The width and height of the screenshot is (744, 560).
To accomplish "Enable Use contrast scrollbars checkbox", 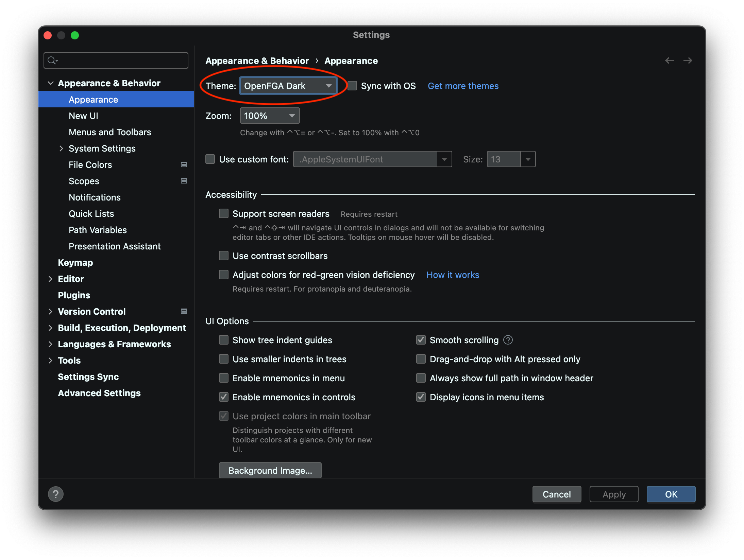I will click(224, 255).
